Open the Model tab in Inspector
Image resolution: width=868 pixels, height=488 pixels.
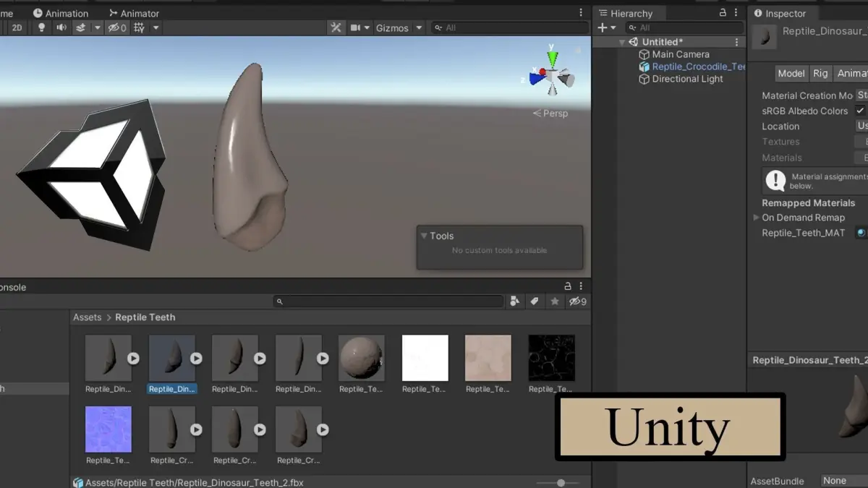pyautogui.click(x=791, y=73)
